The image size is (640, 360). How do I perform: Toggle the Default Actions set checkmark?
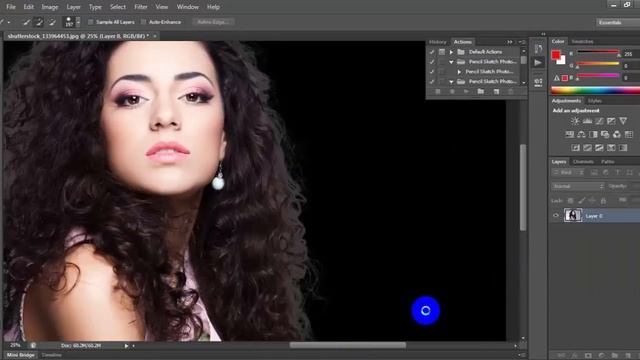coord(432,52)
